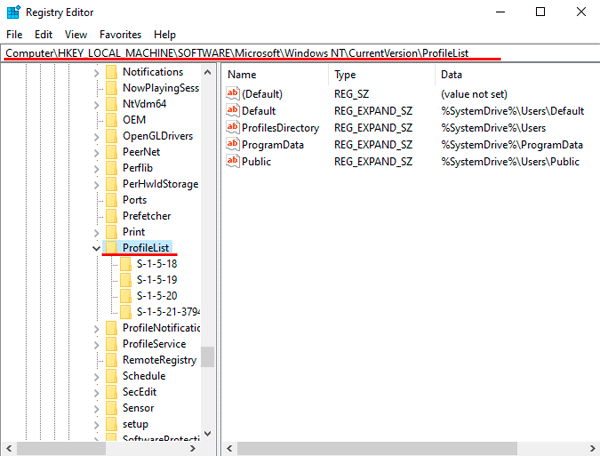The width and height of the screenshot is (600, 456).
Task: Select the Prefetcher folder icon
Action: (x=111, y=216)
